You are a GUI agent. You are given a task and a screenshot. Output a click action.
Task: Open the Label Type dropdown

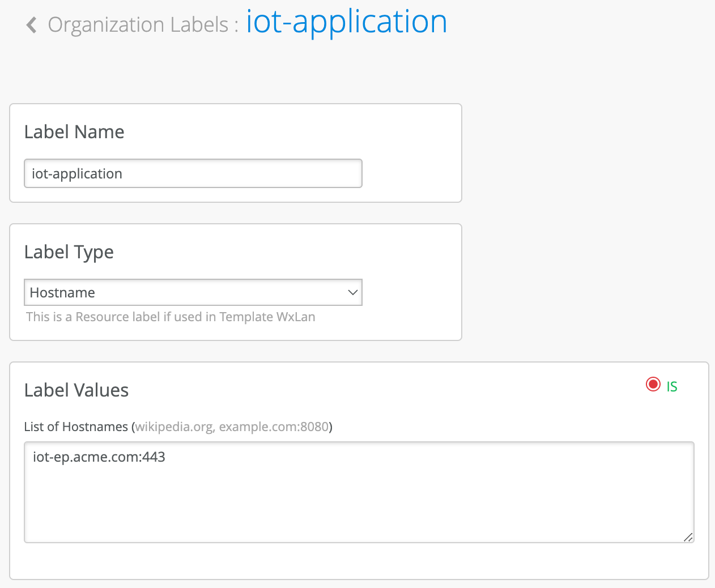(193, 292)
